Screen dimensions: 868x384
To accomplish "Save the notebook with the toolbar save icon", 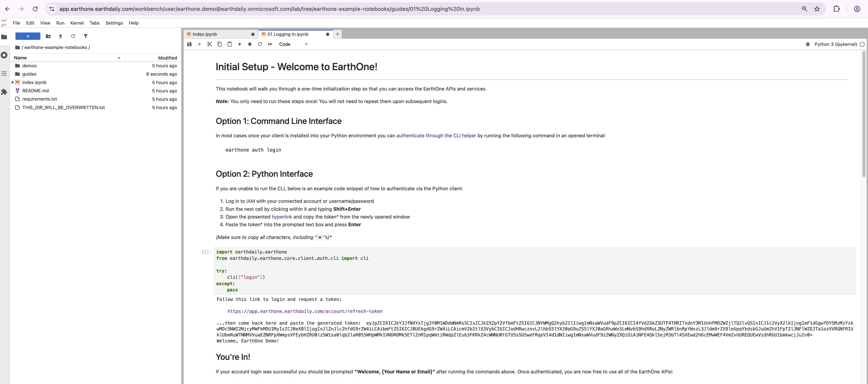I will (189, 44).
